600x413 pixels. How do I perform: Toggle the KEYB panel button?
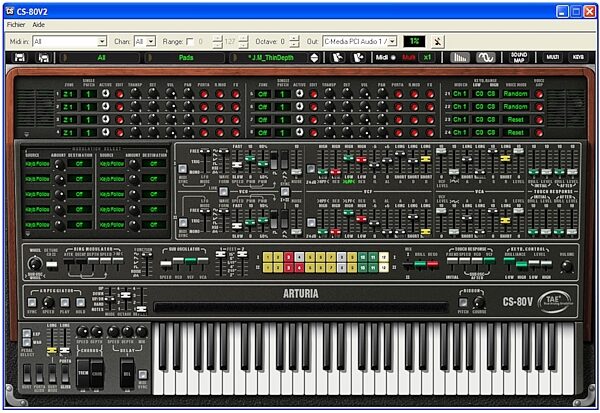(578, 57)
